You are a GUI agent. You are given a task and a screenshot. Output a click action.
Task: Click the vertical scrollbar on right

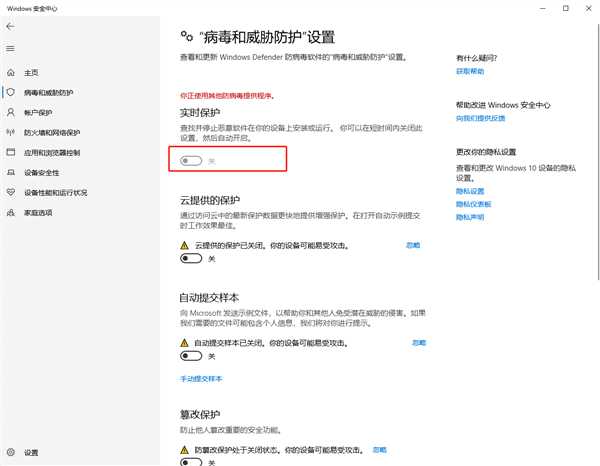pyautogui.click(x=598, y=151)
